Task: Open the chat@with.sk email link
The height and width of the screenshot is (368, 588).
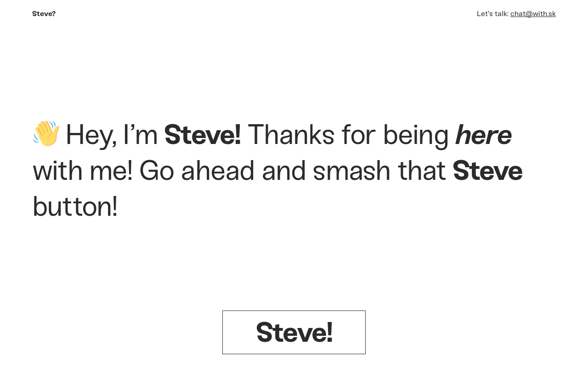Action: (x=533, y=14)
